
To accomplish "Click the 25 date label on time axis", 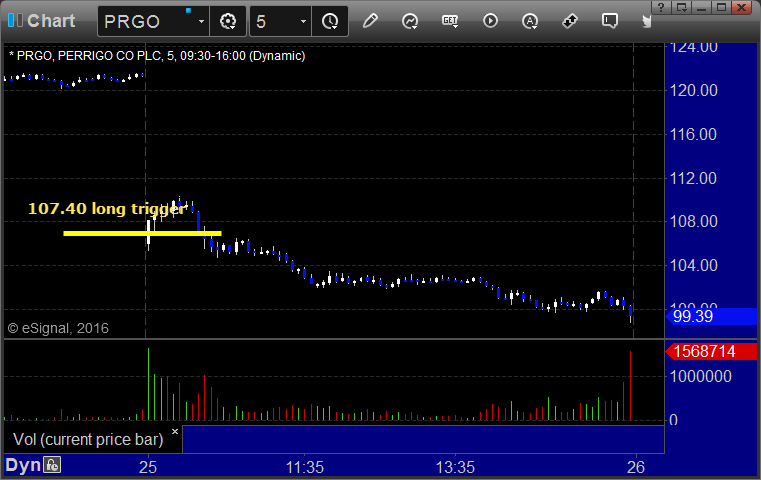I will coord(148,467).
